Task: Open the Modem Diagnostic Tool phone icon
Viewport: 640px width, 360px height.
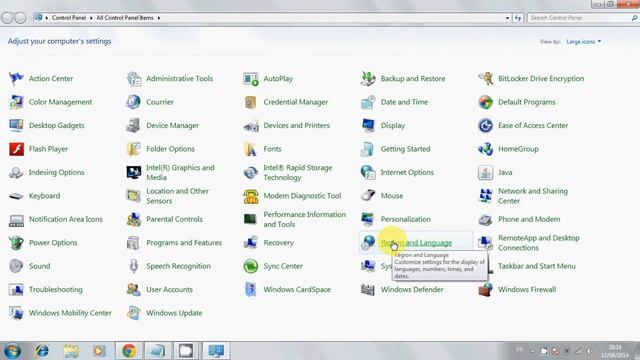Action: click(251, 196)
